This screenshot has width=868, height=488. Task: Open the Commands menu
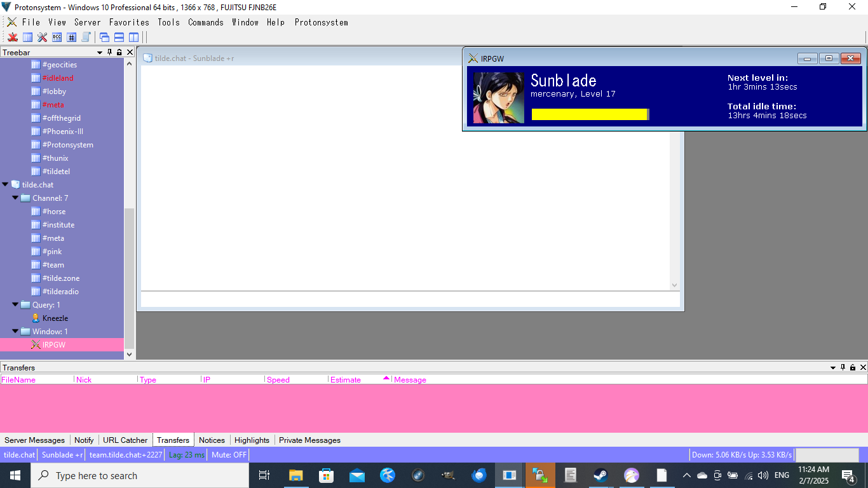(206, 22)
